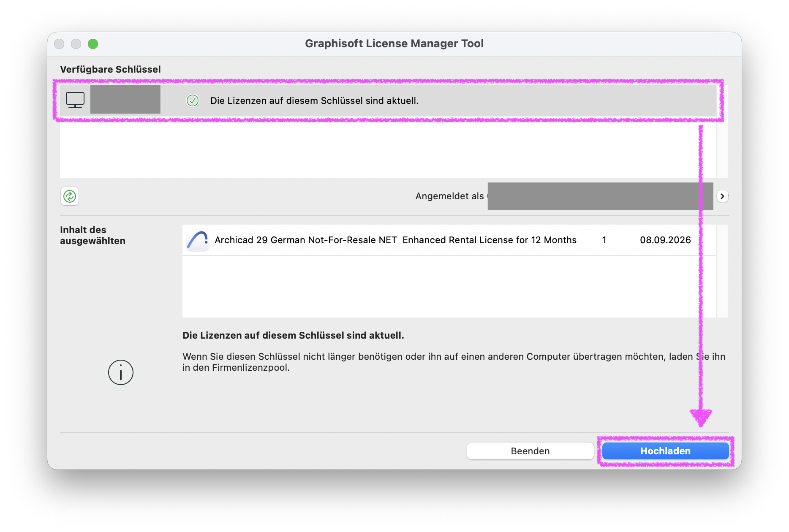789x532 pixels.
Task: Click the Beenden button
Action: pos(530,451)
